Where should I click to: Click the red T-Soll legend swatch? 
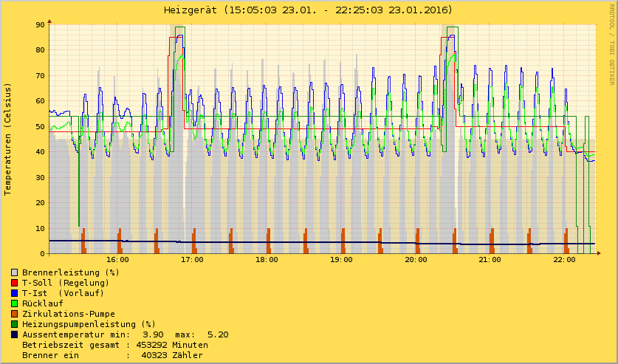15,283
